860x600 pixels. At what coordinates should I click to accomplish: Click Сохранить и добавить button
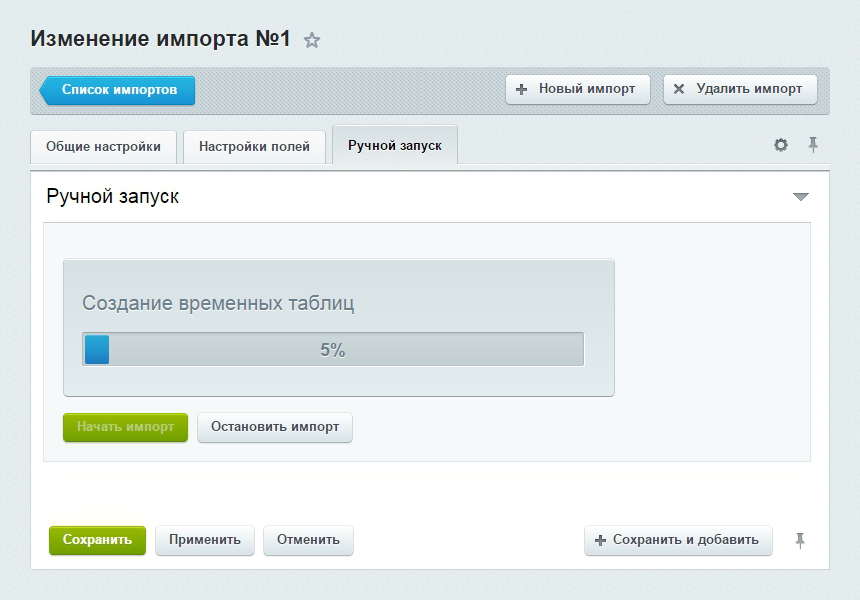click(x=678, y=540)
